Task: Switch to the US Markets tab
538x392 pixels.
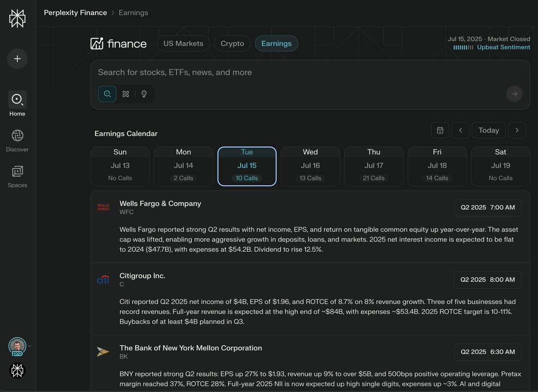Action: click(x=183, y=43)
